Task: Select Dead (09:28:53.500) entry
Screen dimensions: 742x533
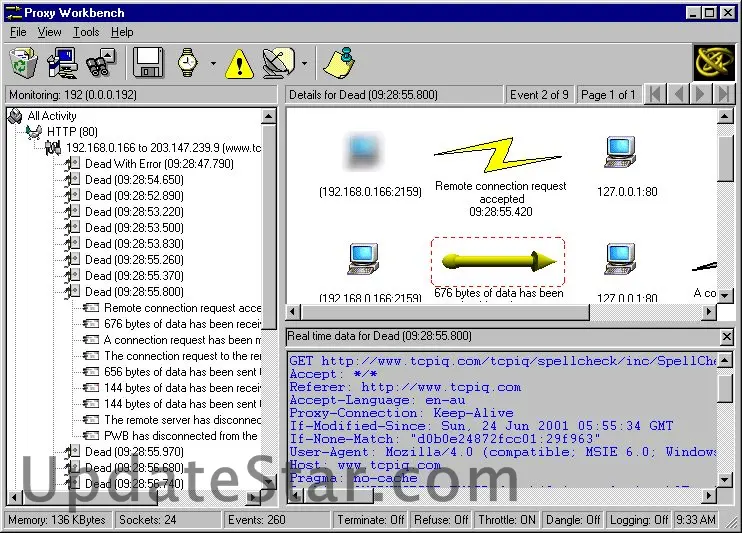Action: pos(134,228)
